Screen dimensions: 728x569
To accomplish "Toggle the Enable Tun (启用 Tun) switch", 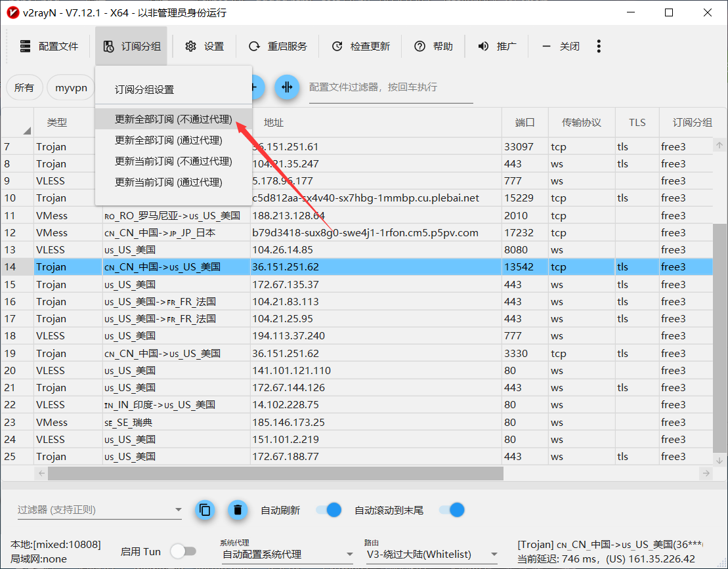I will click(x=182, y=551).
